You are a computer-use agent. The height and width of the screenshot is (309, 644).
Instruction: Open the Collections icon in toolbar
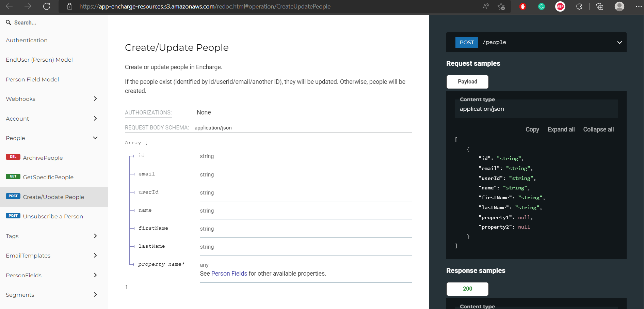click(x=600, y=6)
